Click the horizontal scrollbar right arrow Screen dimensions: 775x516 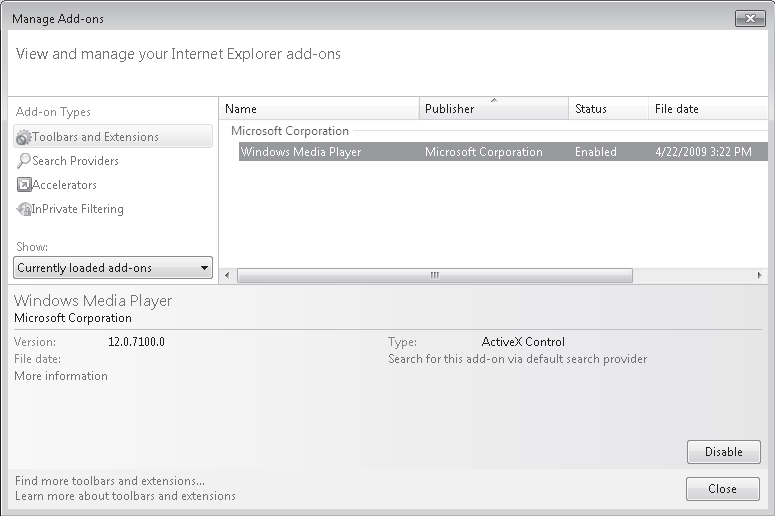tap(760, 275)
